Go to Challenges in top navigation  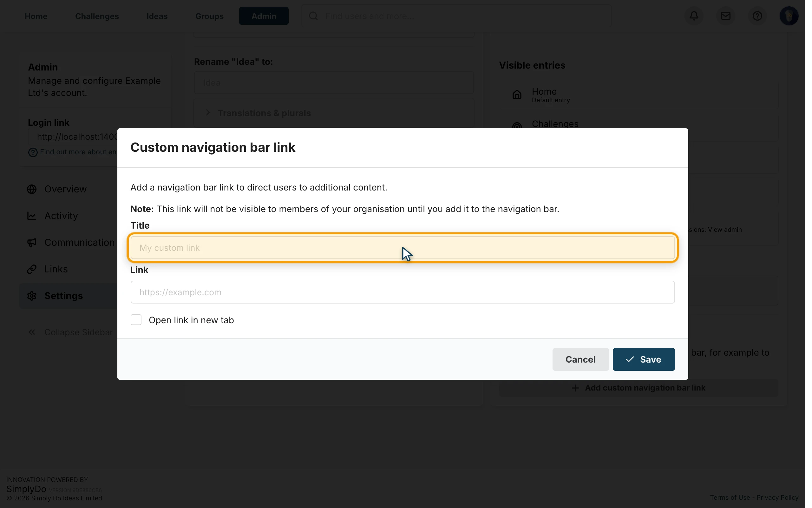tap(97, 16)
